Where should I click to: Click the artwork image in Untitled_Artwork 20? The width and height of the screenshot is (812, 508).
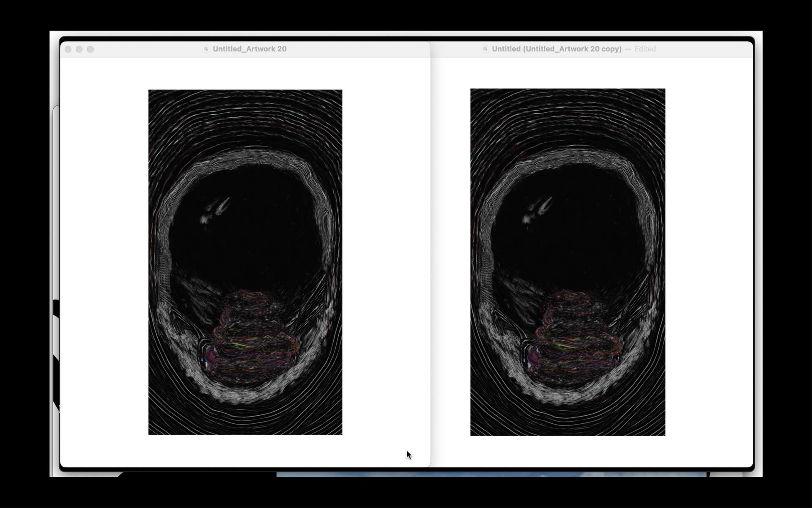[x=245, y=262]
